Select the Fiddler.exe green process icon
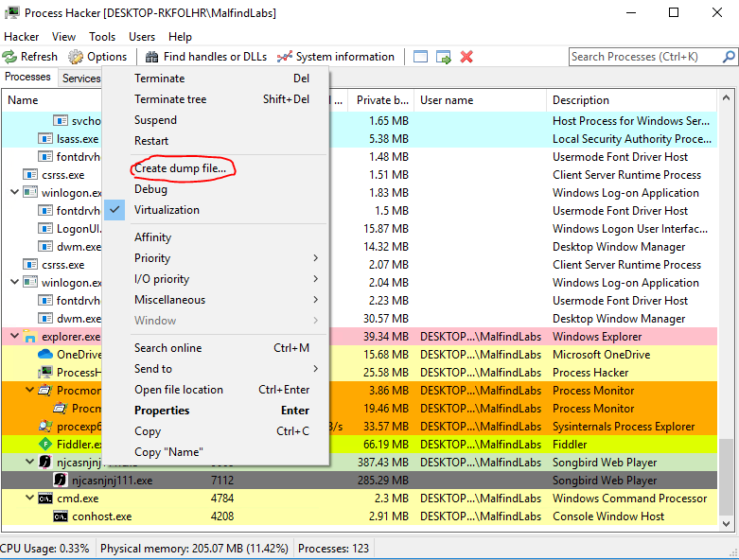This screenshot has height=560, width=739. tap(44, 445)
